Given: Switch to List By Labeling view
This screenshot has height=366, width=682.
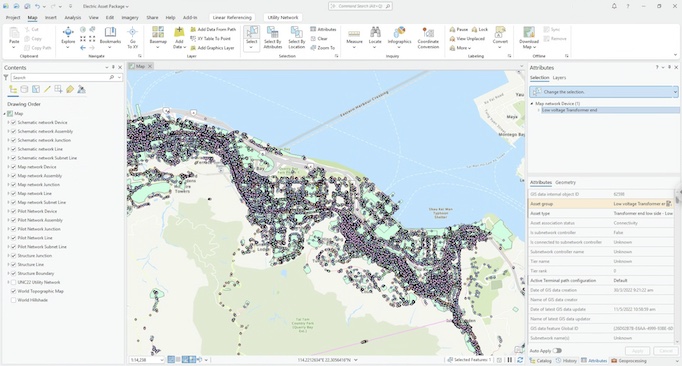Looking at the screenshot, I should 70,89.
